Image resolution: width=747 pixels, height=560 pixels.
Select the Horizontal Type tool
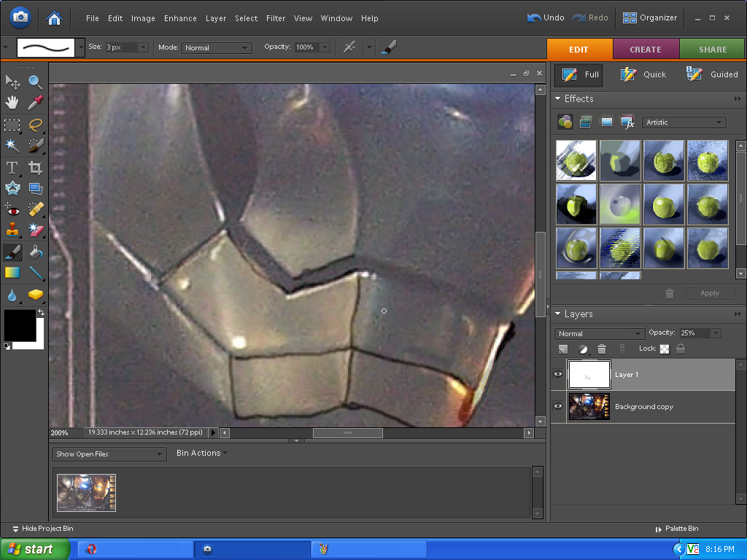coord(12,168)
